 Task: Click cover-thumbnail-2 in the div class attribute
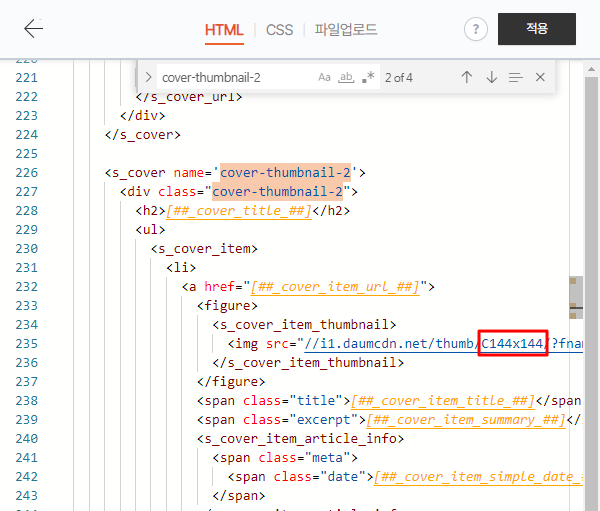[277, 191]
